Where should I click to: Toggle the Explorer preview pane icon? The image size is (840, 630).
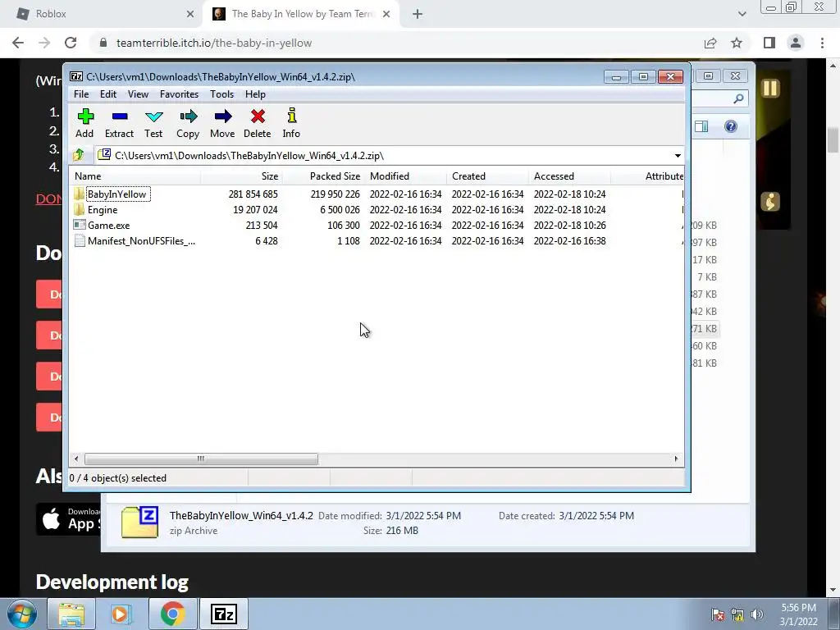(x=701, y=126)
